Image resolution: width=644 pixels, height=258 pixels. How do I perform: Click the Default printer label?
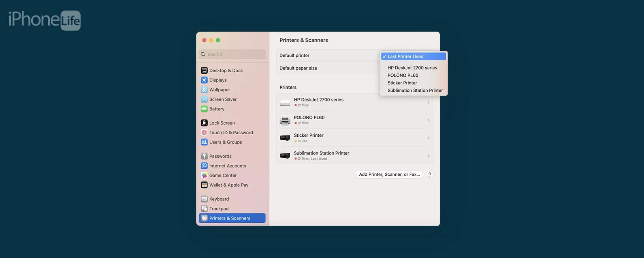[x=294, y=56]
